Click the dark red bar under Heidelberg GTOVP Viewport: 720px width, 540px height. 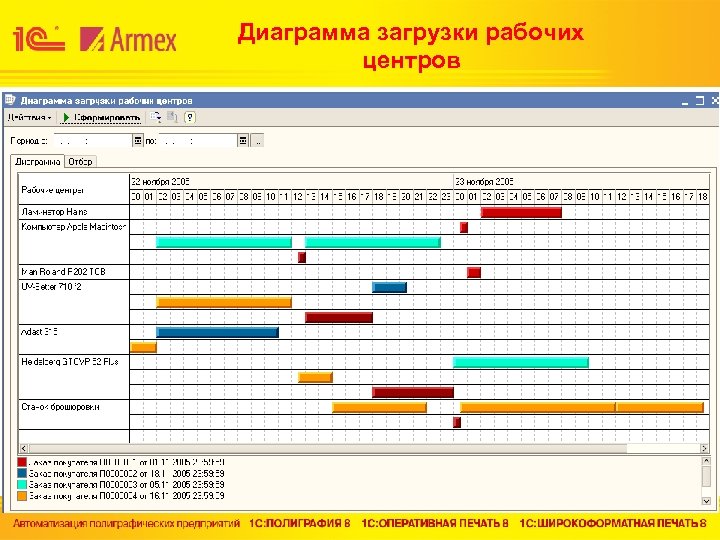point(413,392)
